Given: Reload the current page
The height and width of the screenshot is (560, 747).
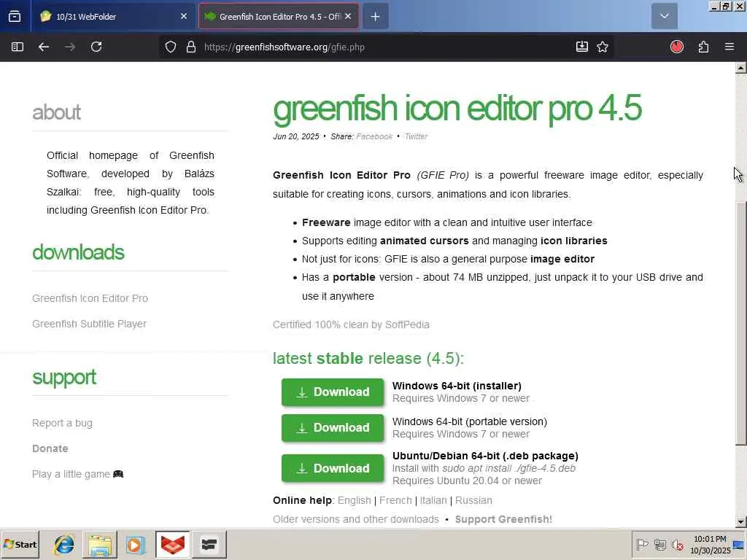Looking at the screenshot, I should pyautogui.click(x=96, y=47).
